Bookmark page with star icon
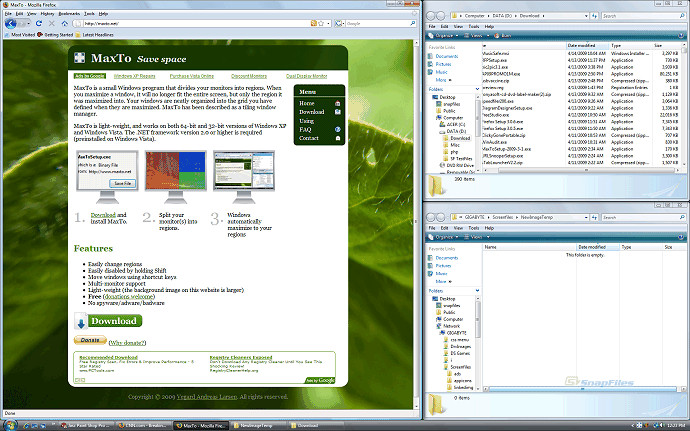Screen dimensions: 690x431 click(x=321, y=23)
